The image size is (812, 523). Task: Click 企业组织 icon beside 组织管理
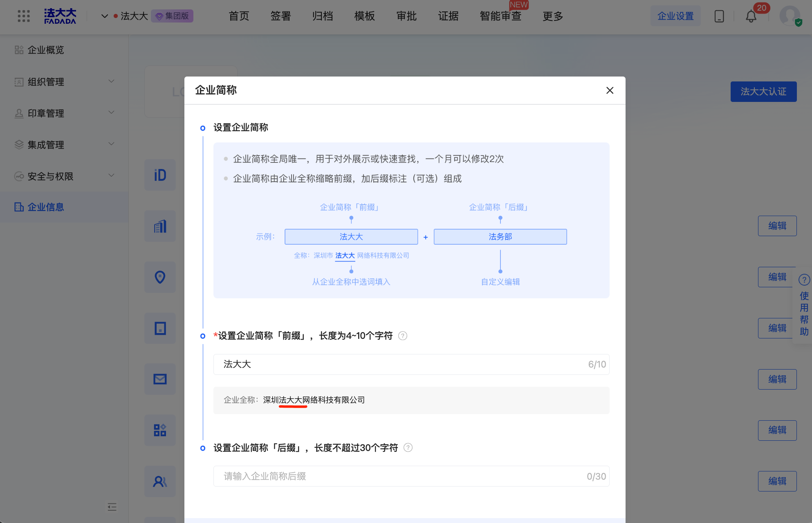point(19,82)
